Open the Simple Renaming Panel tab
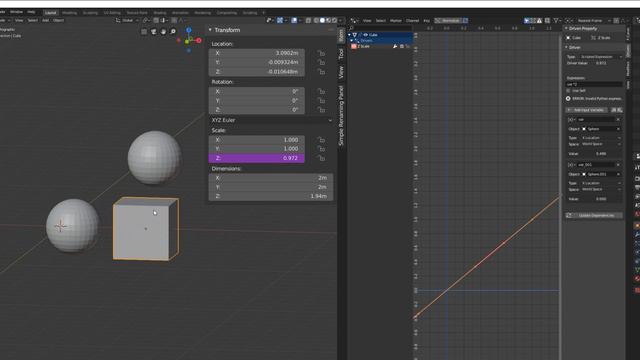This screenshot has width=640, height=360. pyautogui.click(x=341, y=116)
